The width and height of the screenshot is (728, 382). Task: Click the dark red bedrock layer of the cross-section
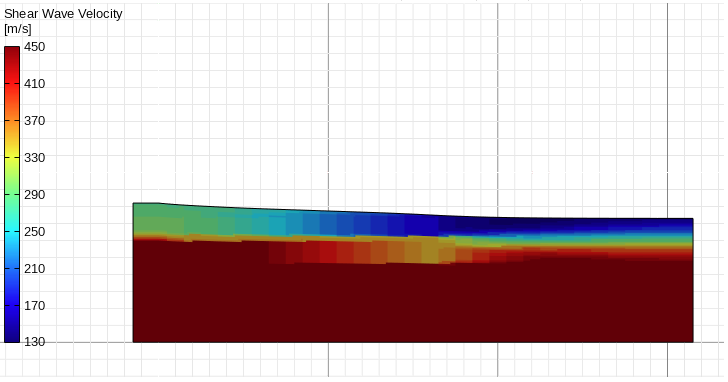click(x=413, y=302)
